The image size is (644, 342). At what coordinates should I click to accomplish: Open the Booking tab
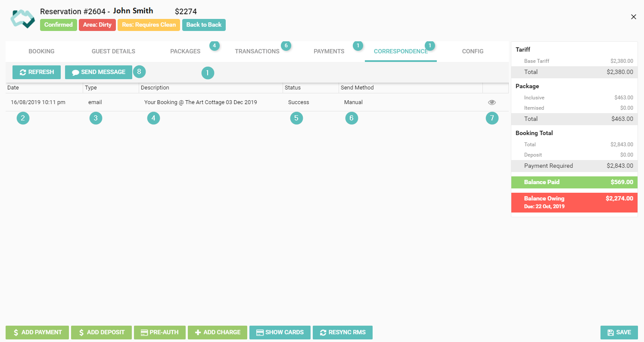(41, 51)
